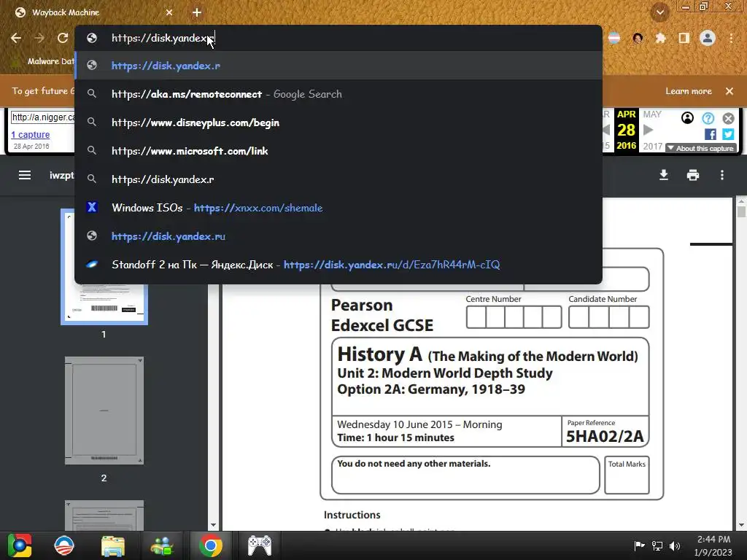The height and width of the screenshot is (560, 747).
Task: Choose the Standoff 2 Яндекс.Диск suggestion
Action: (x=338, y=265)
